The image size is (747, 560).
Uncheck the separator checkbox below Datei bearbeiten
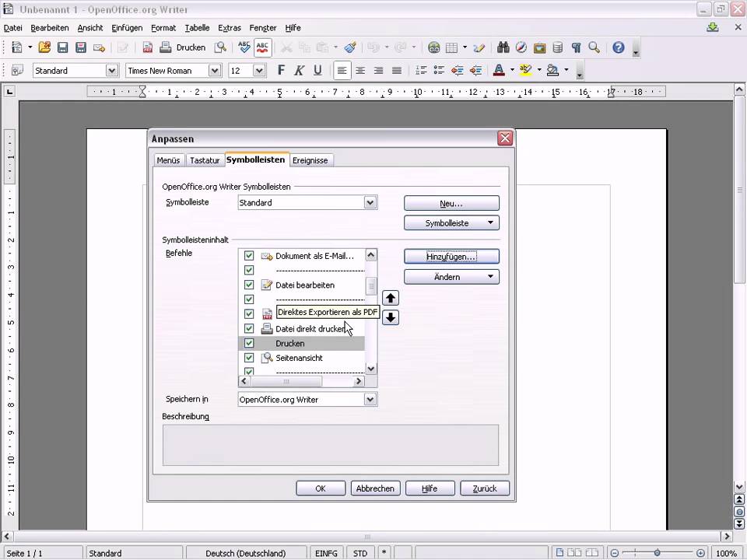click(249, 299)
